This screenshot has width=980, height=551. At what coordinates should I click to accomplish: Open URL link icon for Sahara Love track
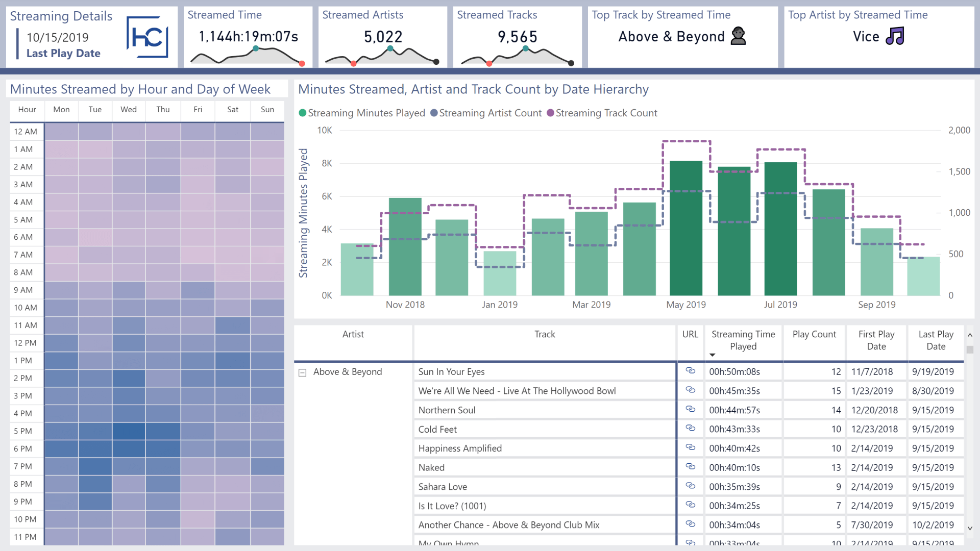point(690,486)
